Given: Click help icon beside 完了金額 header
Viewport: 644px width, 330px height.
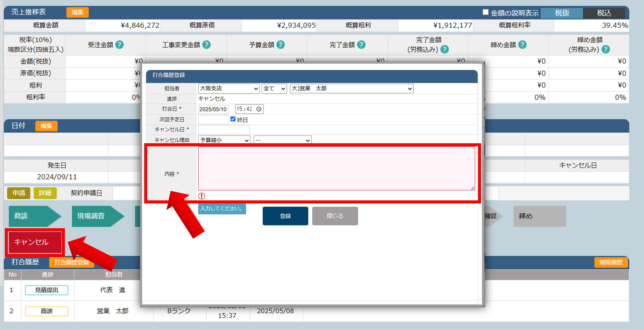Looking at the screenshot, I should 361,45.
